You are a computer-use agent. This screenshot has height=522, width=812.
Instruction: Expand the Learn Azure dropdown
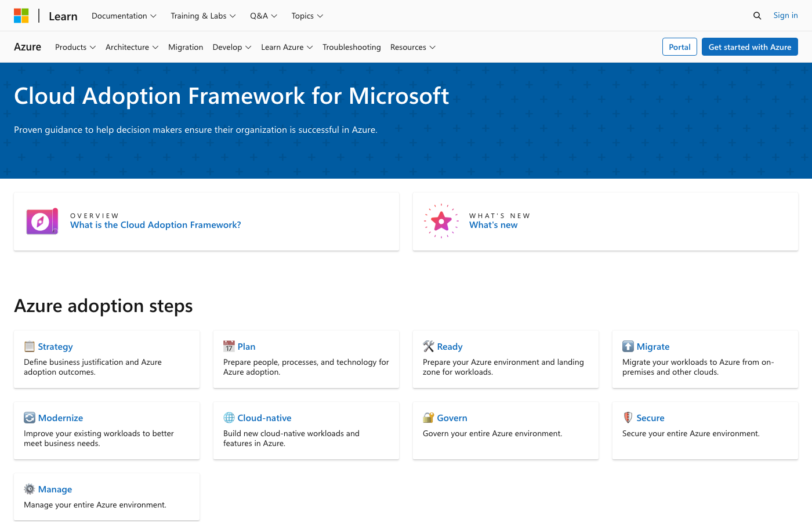tap(287, 47)
